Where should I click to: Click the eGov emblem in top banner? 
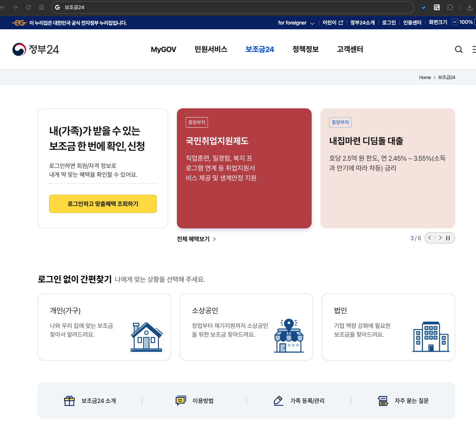click(20, 23)
